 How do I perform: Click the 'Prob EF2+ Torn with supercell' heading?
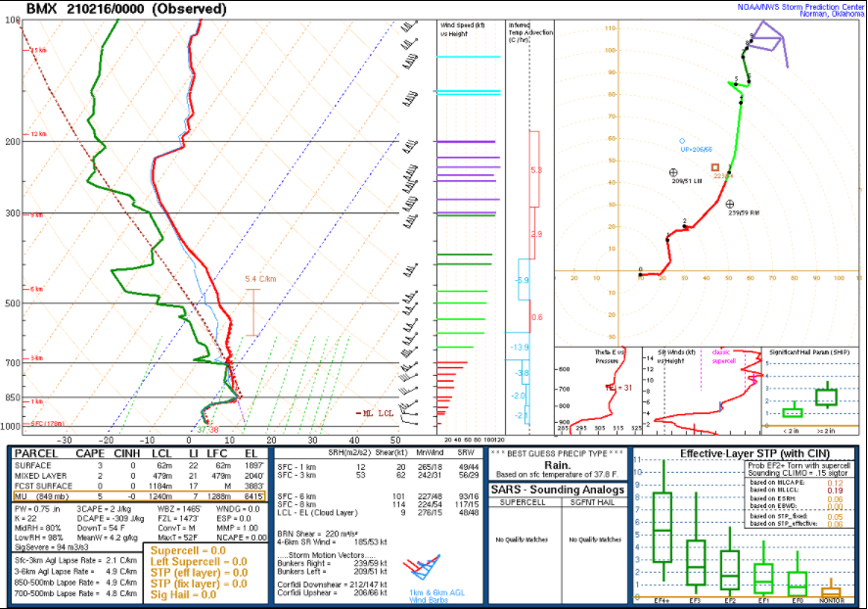coord(792,466)
